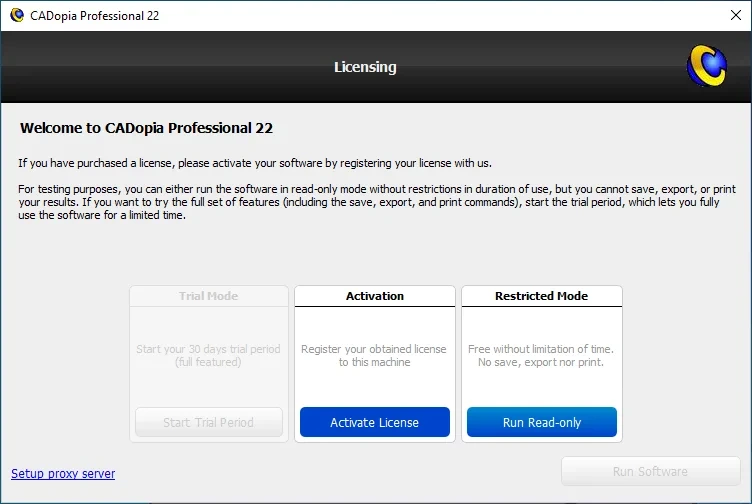Image resolution: width=752 pixels, height=504 pixels.
Task: Open the Setup proxy server link
Action: point(63,474)
